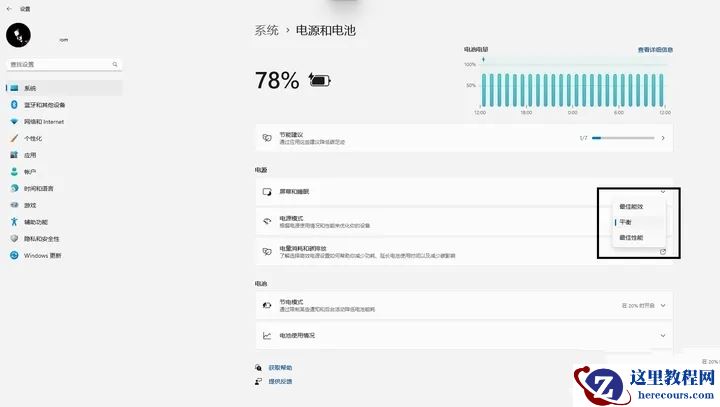Expand the 屏幕和睡眠 chevron
This screenshot has height=407, width=720.
point(663,192)
